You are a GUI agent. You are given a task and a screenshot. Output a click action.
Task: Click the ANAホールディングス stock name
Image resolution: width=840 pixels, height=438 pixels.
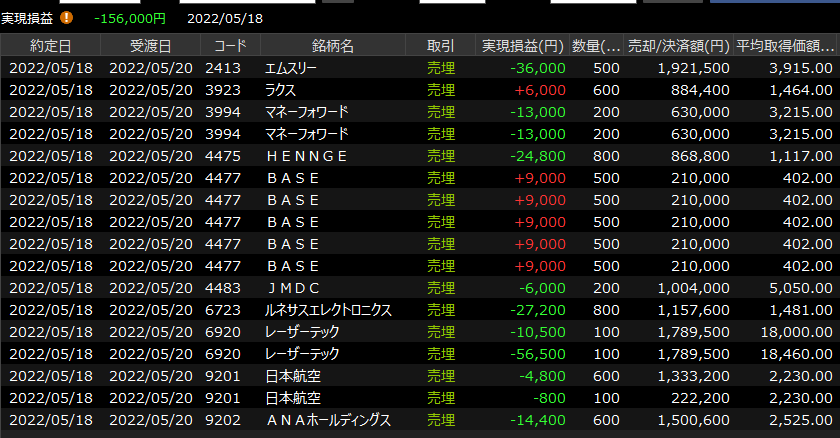point(327,420)
